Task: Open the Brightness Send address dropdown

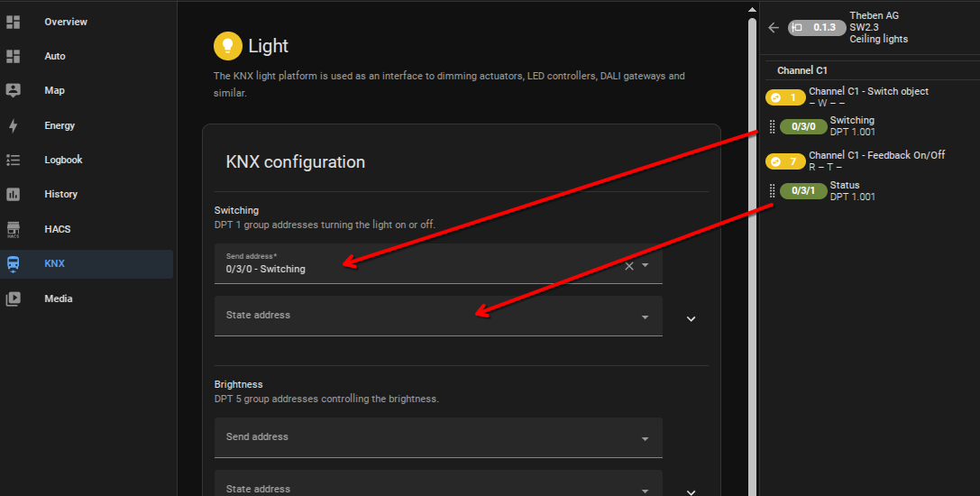Action: click(x=438, y=437)
